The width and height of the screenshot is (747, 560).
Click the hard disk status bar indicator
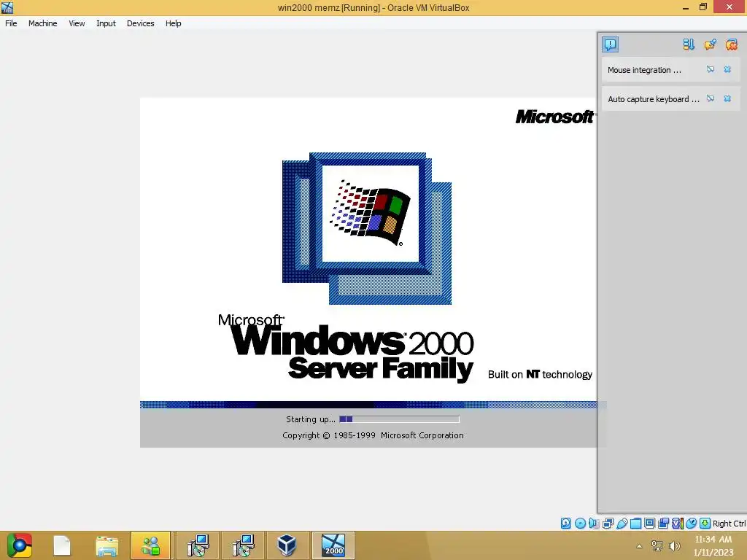point(565,524)
